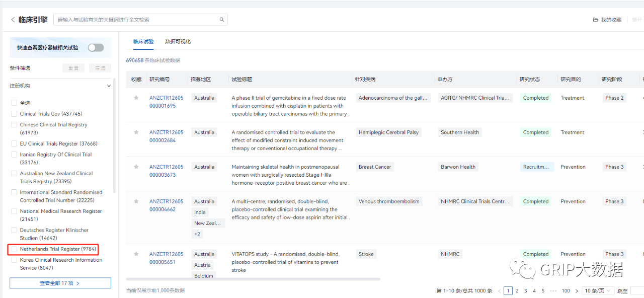Click pagination ellipsis to jump pages
Screen dimensions: 644x298
point(553,291)
